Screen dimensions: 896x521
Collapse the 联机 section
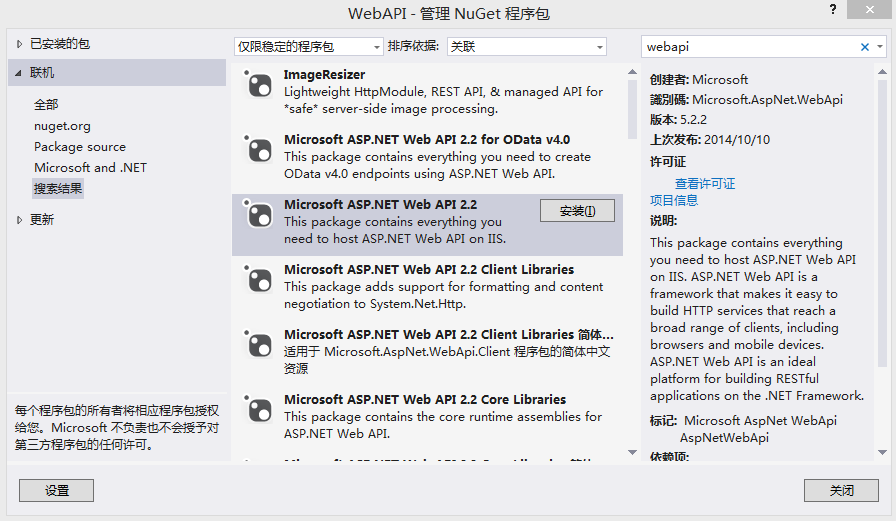click(18, 73)
